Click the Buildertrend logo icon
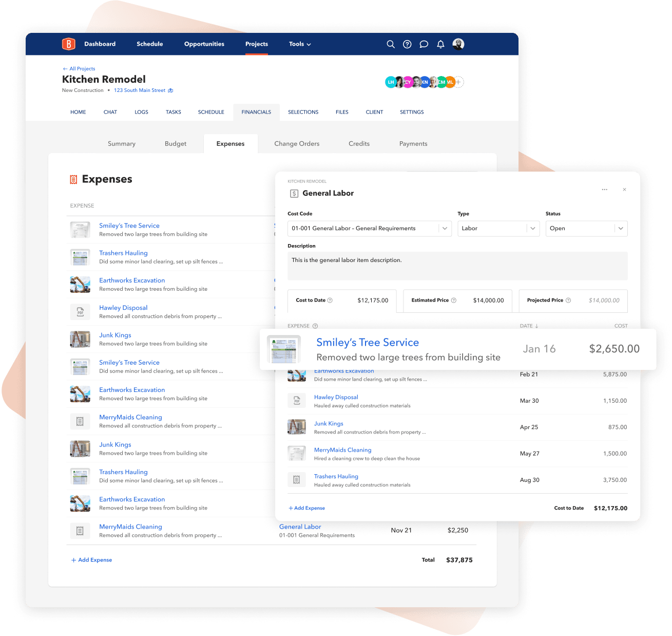The width and height of the screenshot is (672, 636). point(68,44)
